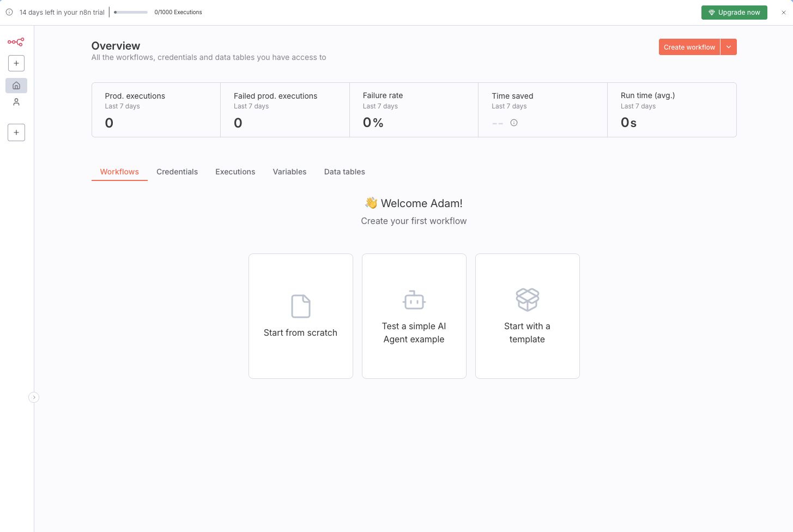Viewport: 793px width, 532px height.
Task: Open the Variables tab
Action: pos(289,172)
